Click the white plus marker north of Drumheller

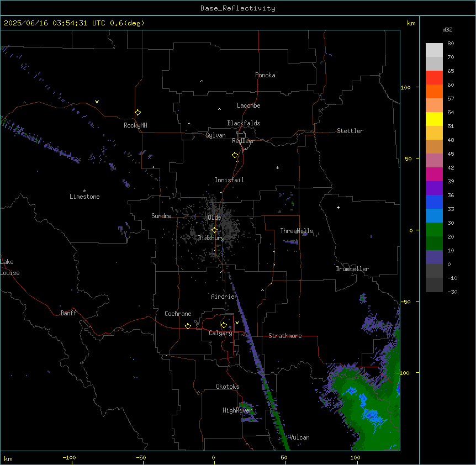click(x=338, y=207)
